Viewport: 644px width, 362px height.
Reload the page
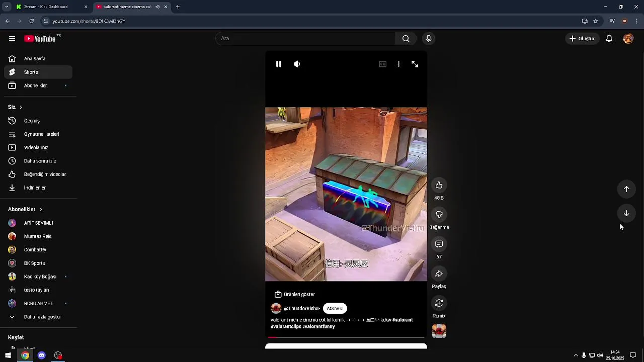(x=32, y=21)
